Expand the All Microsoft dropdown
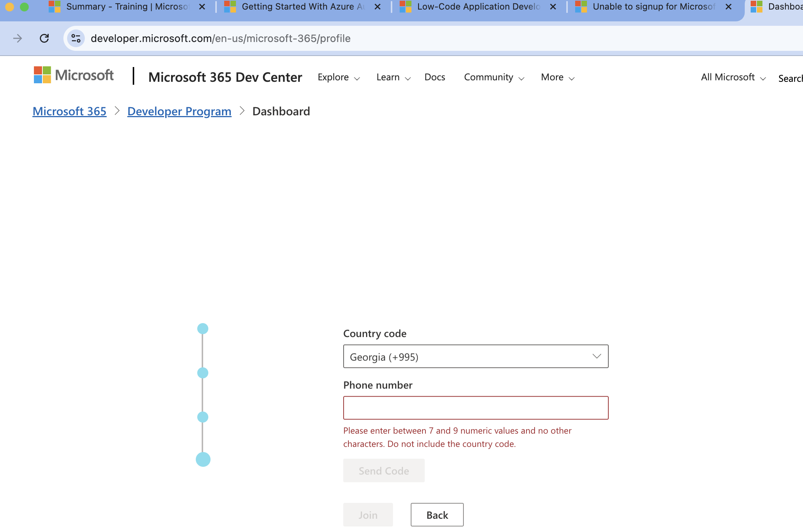 coord(732,77)
